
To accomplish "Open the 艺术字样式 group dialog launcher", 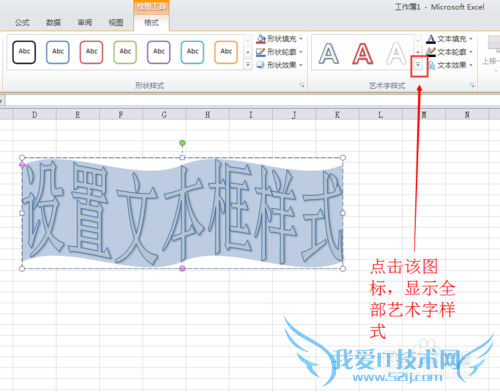I will (472, 85).
